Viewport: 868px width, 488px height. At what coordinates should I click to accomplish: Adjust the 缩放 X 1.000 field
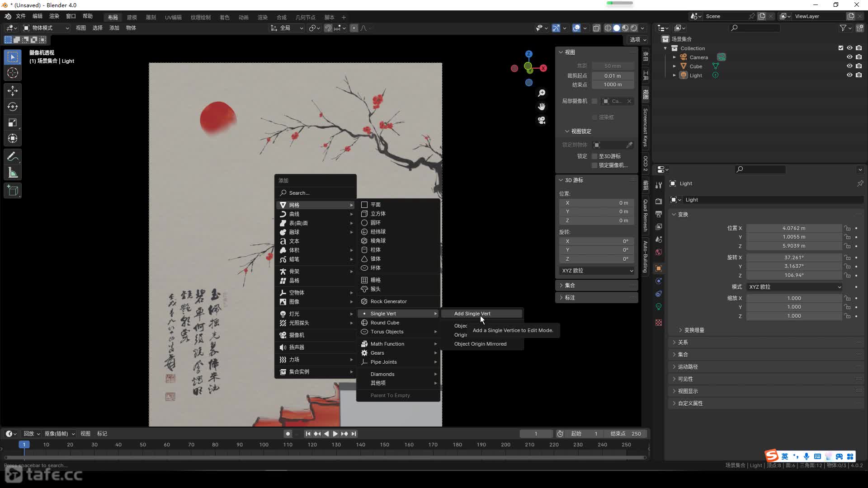[x=794, y=298]
